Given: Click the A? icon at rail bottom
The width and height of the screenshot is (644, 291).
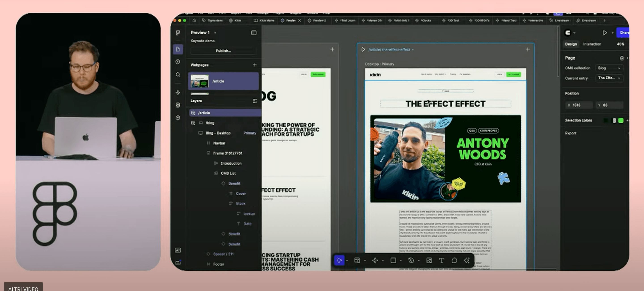Looking at the screenshot, I should [x=178, y=250].
